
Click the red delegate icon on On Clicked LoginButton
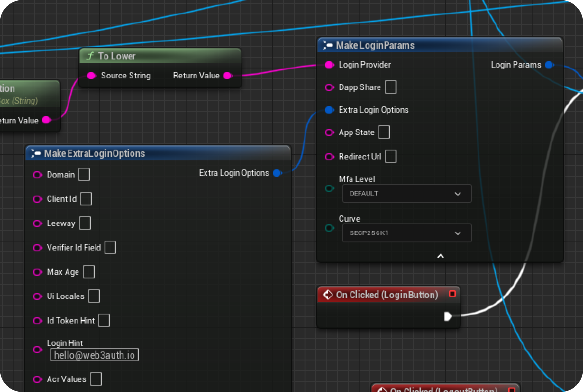tap(452, 294)
